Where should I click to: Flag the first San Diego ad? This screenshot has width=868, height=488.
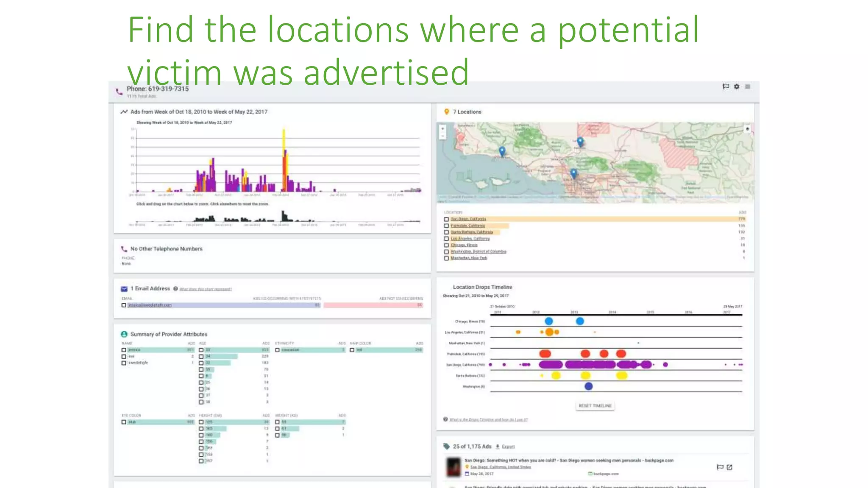click(720, 467)
